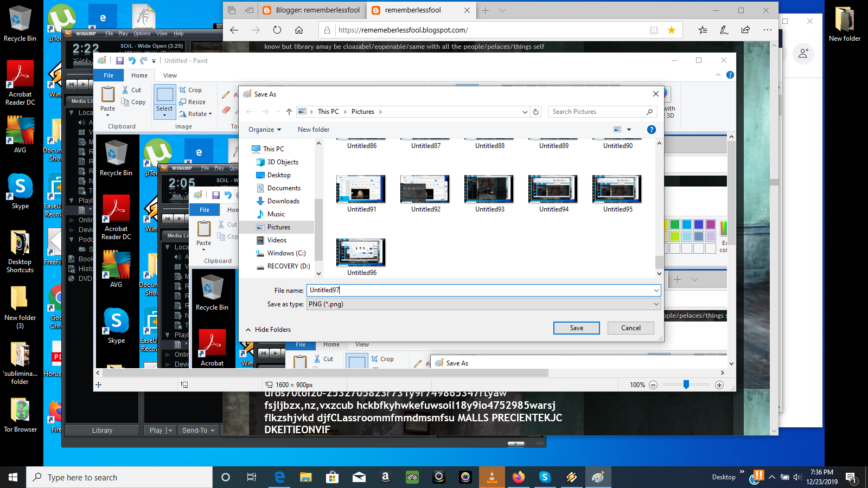
Task: Click the Copy tool in Paint ribbon
Action: (133, 102)
